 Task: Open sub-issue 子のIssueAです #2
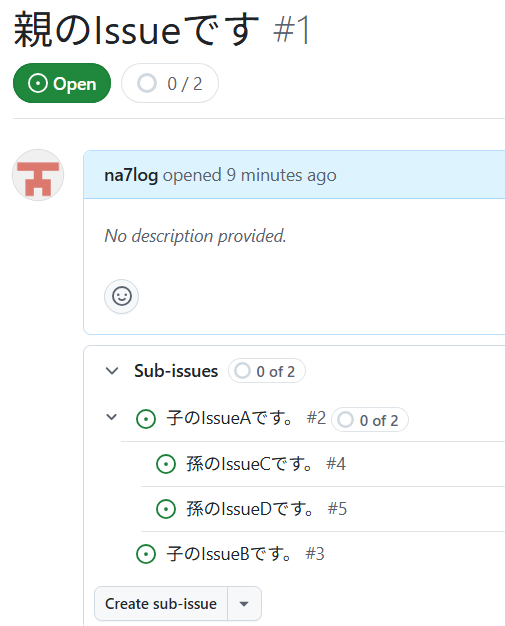(x=246, y=418)
